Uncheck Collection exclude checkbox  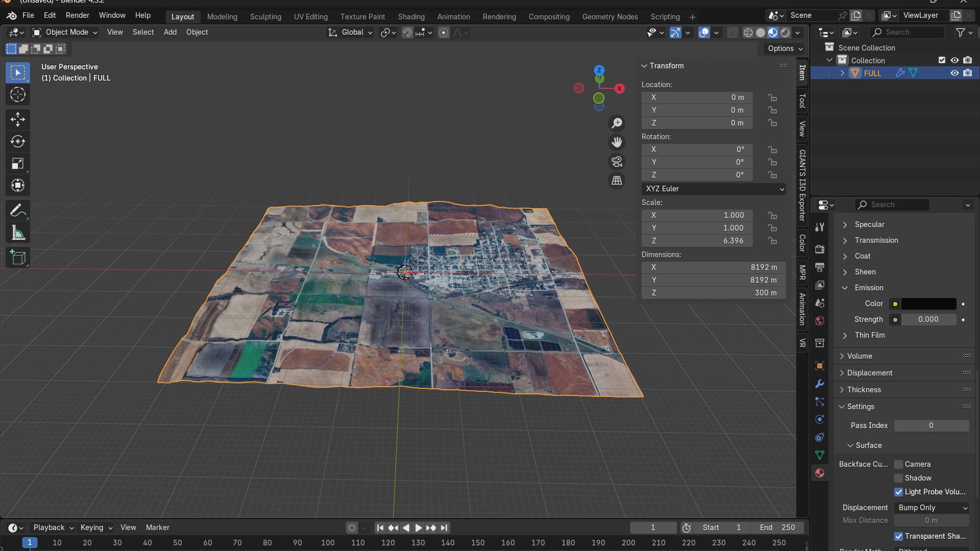tap(942, 60)
